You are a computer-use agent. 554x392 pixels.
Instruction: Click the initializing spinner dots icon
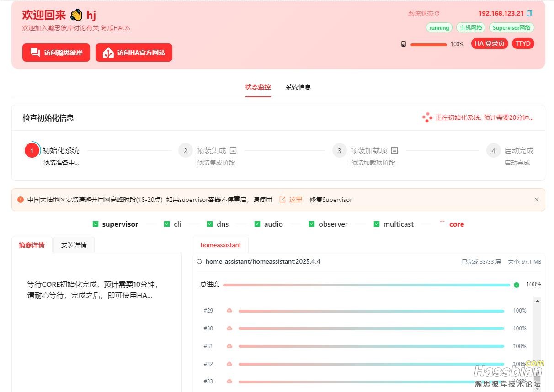pos(427,117)
